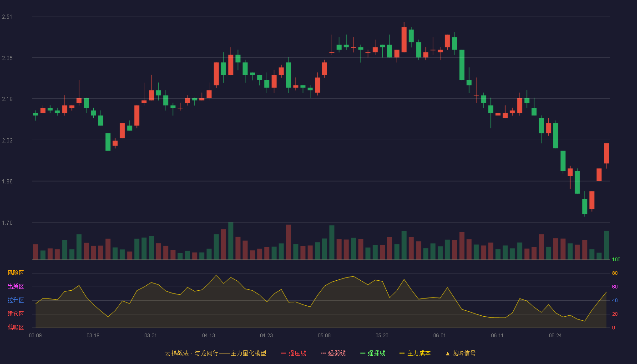Toggle the 龙吟信号 legend entry

click(460, 353)
